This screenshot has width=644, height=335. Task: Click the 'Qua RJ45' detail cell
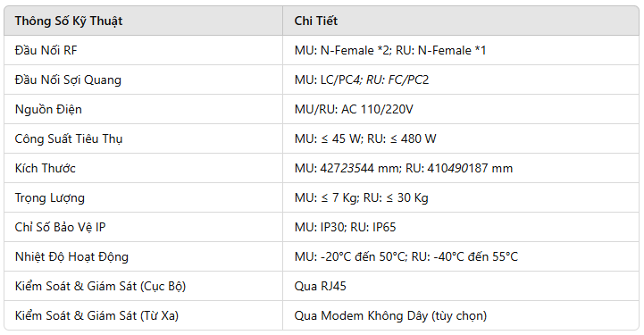pos(321,286)
